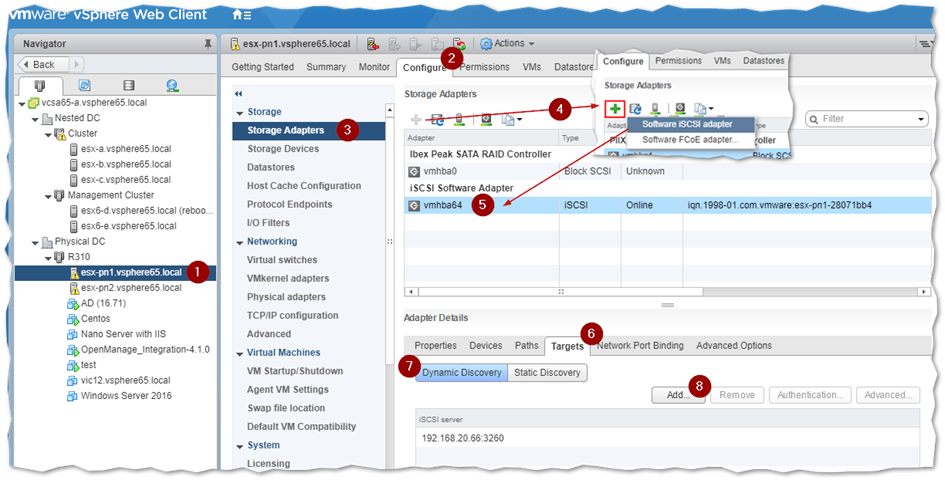Image resolution: width=945 pixels, height=480 pixels.
Task: Open the Monitor tab
Action: tap(374, 67)
